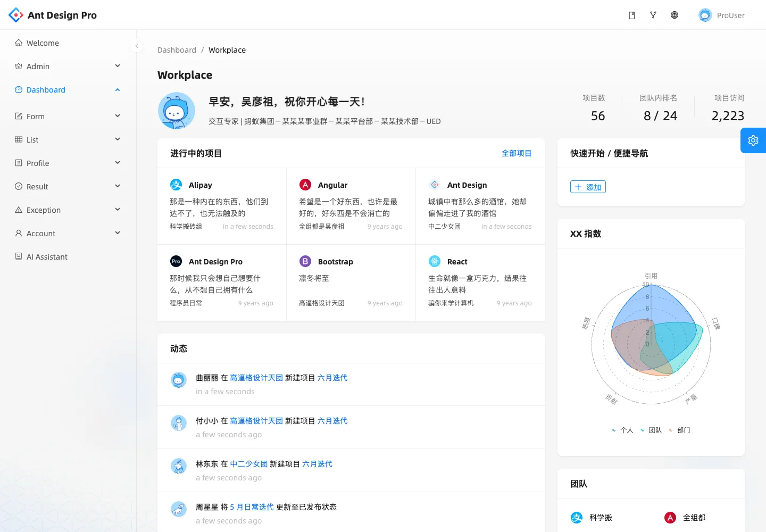Image resolution: width=766 pixels, height=532 pixels.
Task: Click the Ant Design project logo
Action: pos(435,185)
